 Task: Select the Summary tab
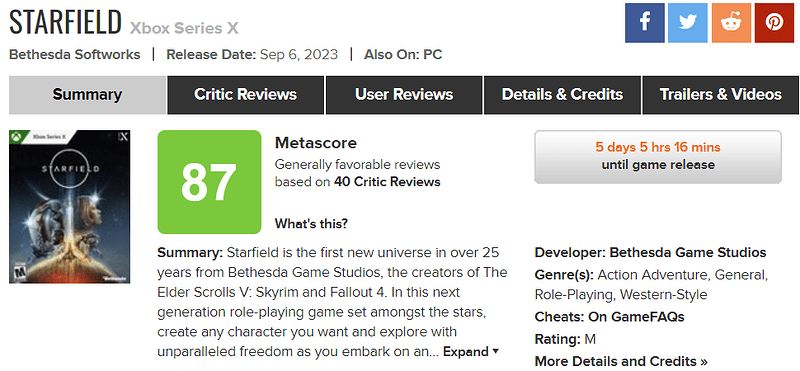pyautogui.click(x=87, y=95)
